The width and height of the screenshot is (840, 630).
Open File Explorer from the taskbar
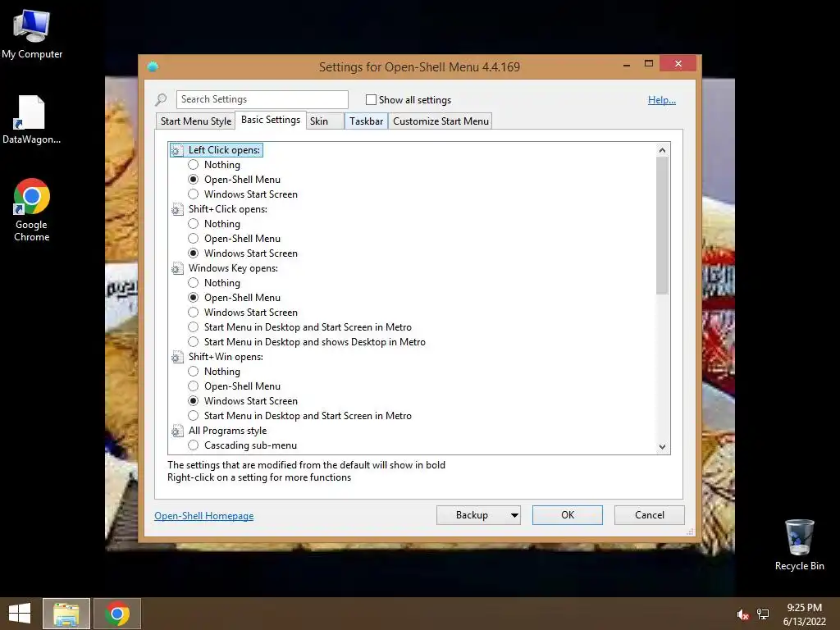pos(66,614)
